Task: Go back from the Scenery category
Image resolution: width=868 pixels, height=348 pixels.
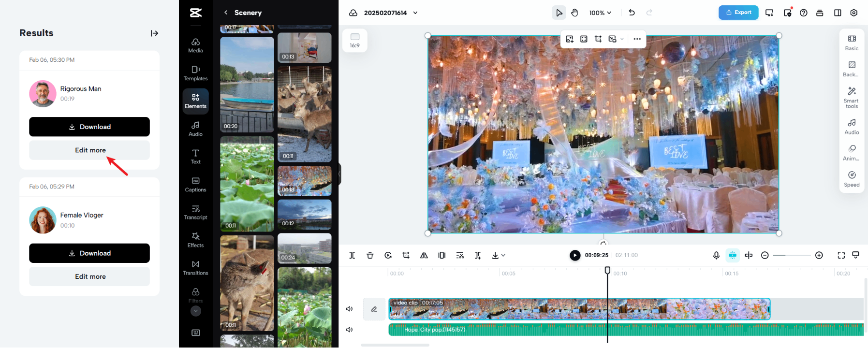Action: tap(226, 13)
